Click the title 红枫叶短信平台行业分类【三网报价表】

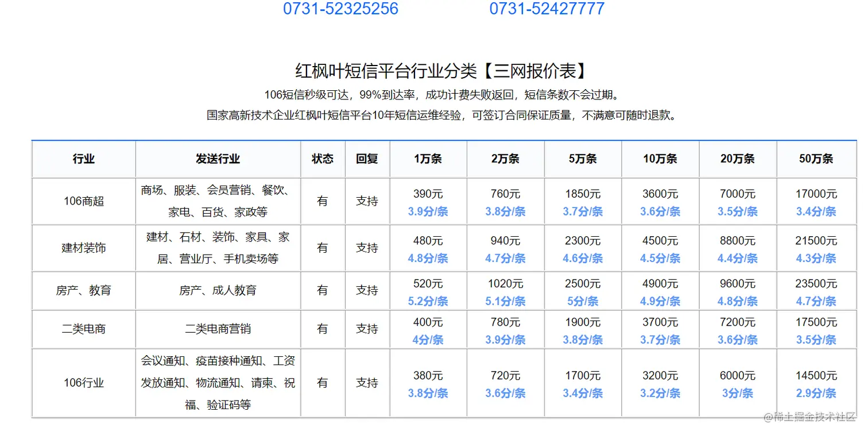click(x=443, y=71)
